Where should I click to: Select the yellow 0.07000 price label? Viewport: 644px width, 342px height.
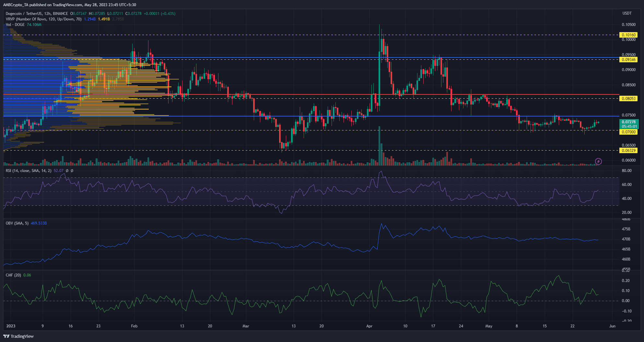(x=628, y=132)
